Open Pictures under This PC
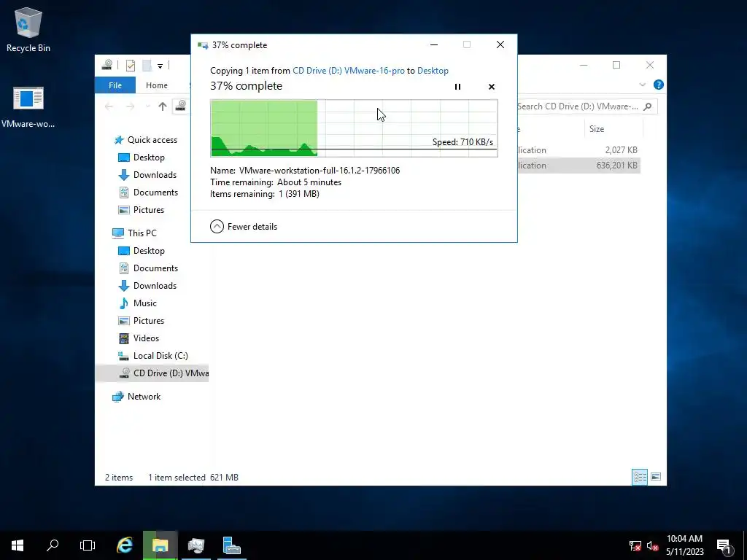The image size is (747, 560). point(141,321)
